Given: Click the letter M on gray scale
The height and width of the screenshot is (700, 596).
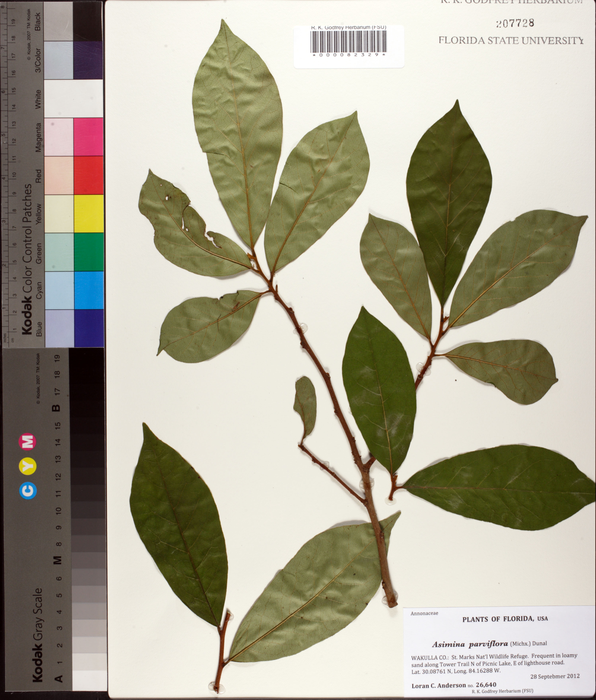Looking at the screenshot, I should coord(57,560).
